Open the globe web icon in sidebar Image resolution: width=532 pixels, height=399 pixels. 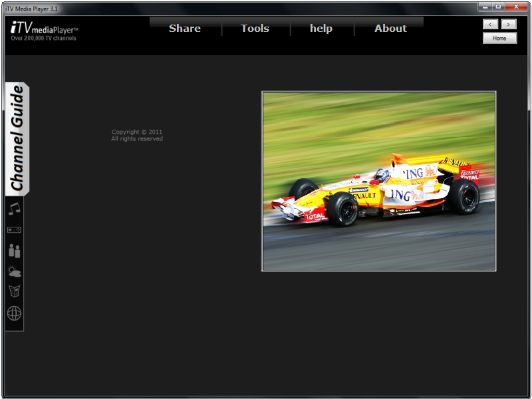pos(14,313)
